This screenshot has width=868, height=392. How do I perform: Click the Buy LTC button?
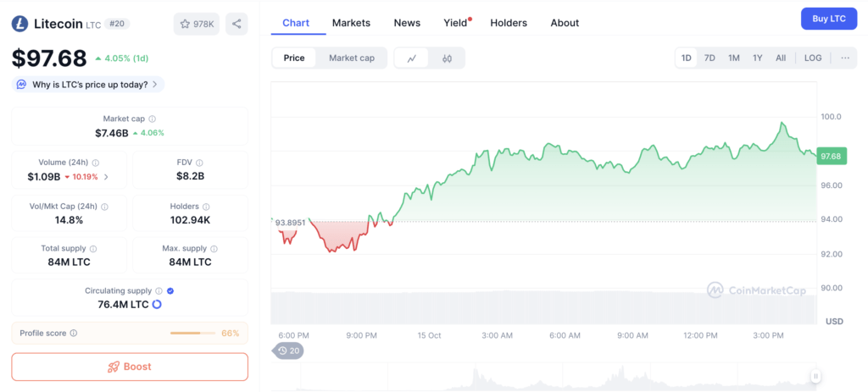click(828, 18)
